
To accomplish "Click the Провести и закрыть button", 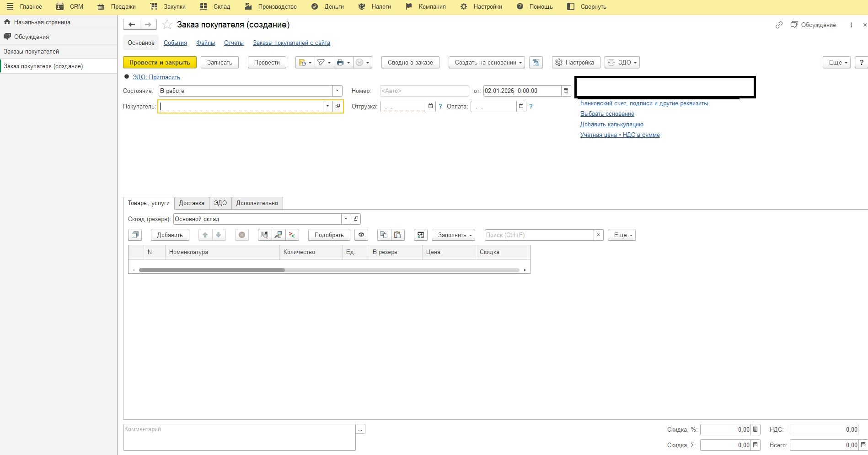I will pyautogui.click(x=160, y=63).
